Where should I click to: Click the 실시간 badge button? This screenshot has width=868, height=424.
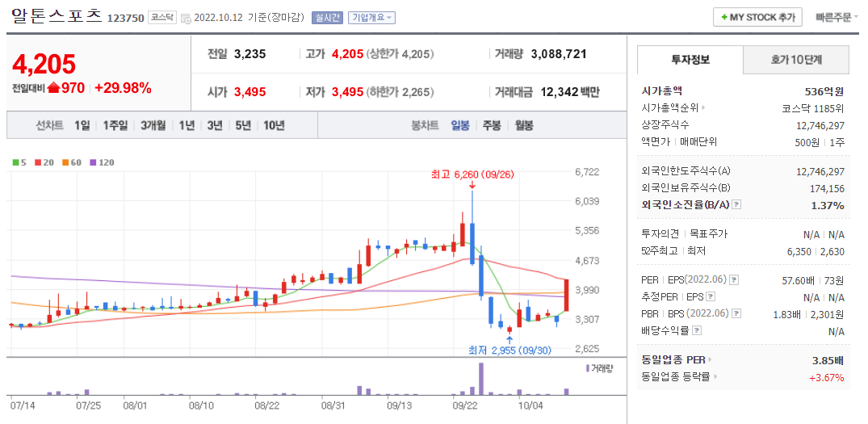tap(328, 18)
